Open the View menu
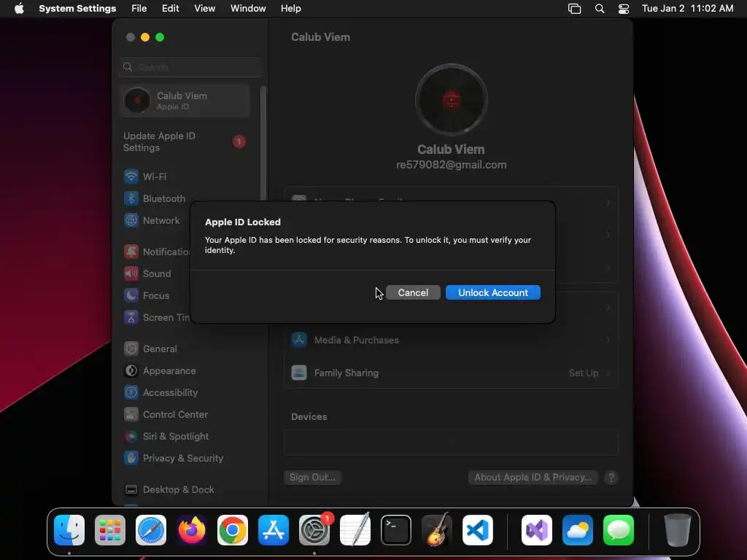 pyautogui.click(x=204, y=9)
